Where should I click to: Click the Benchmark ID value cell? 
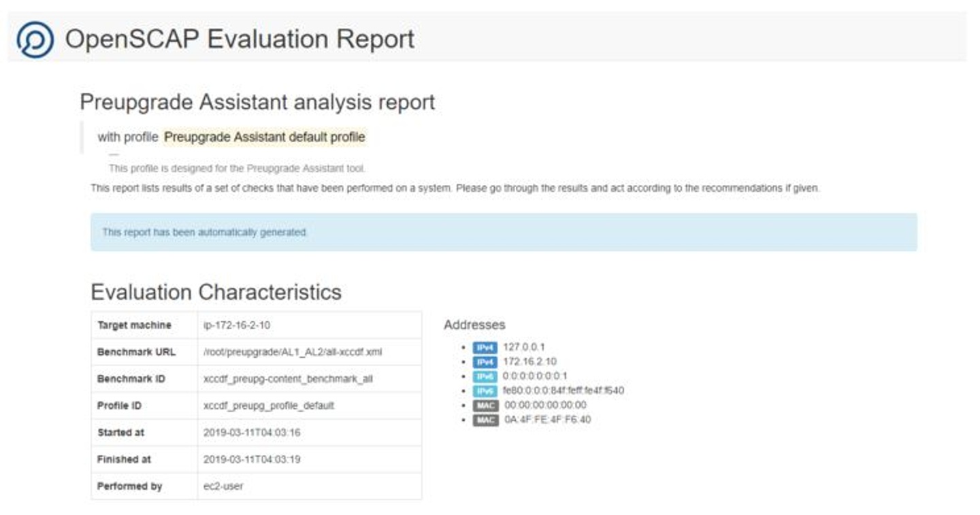coord(288,379)
